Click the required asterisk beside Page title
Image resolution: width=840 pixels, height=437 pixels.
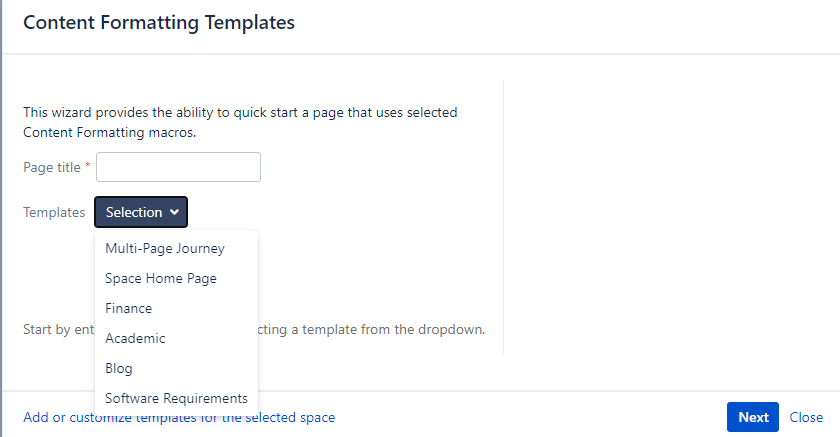(x=87, y=167)
